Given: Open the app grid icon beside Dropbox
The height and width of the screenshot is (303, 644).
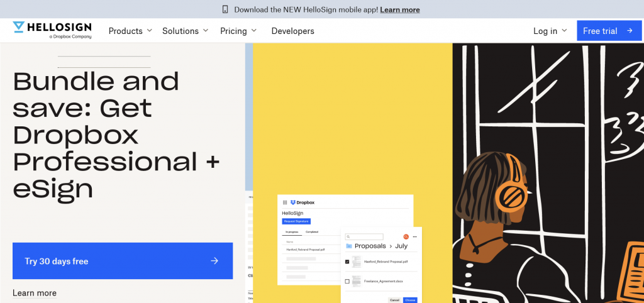Looking at the screenshot, I should click(x=284, y=202).
